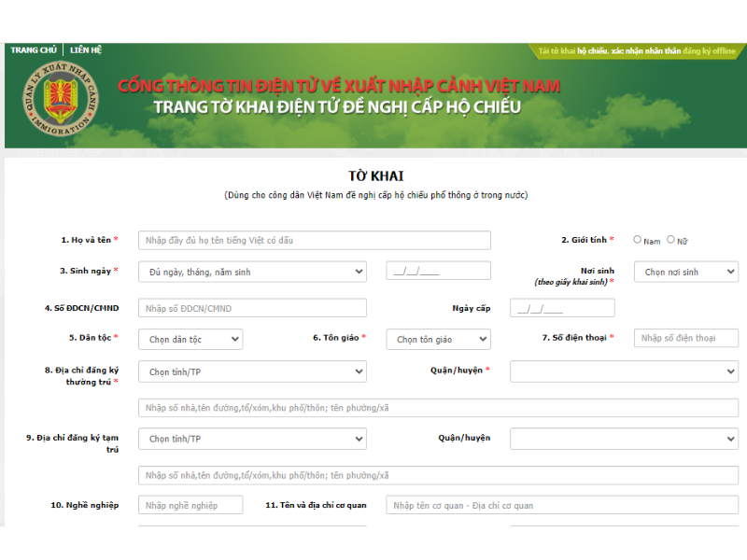Open the birth date format dropdown
Screen dimensions: 747x560
click(x=252, y=272)
